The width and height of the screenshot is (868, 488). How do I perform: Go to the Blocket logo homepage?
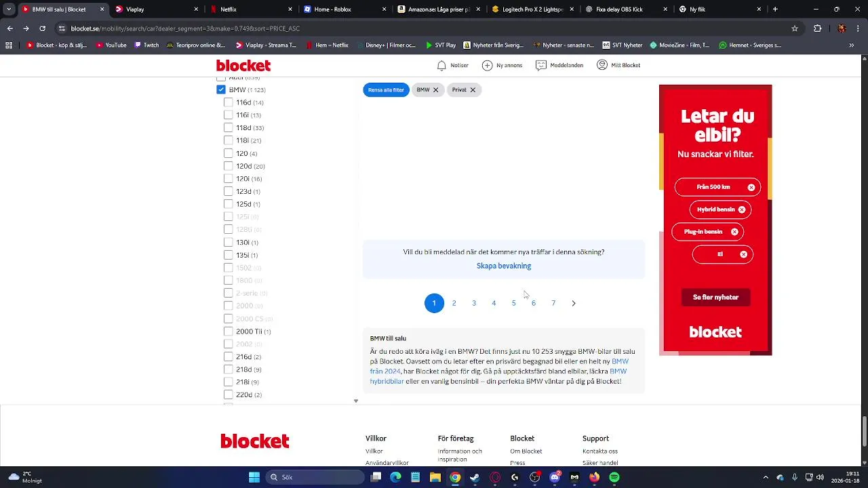[x=243, y=65]
